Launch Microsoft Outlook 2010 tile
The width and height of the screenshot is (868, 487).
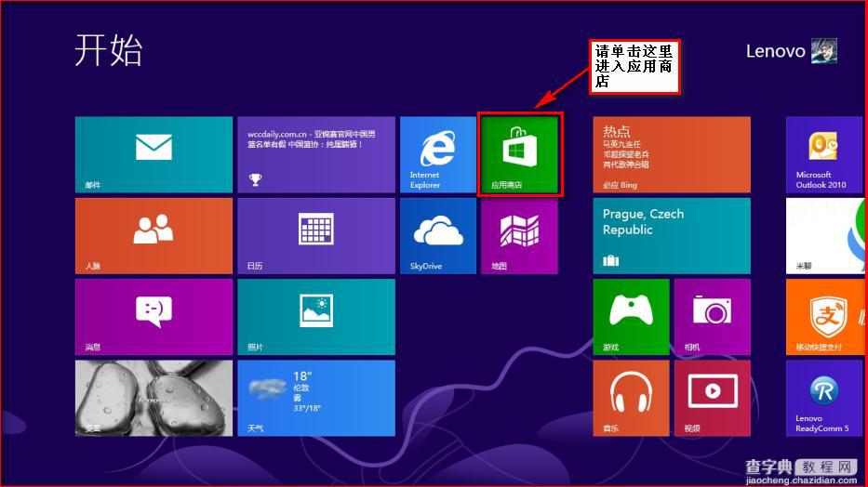coord(825,155)
